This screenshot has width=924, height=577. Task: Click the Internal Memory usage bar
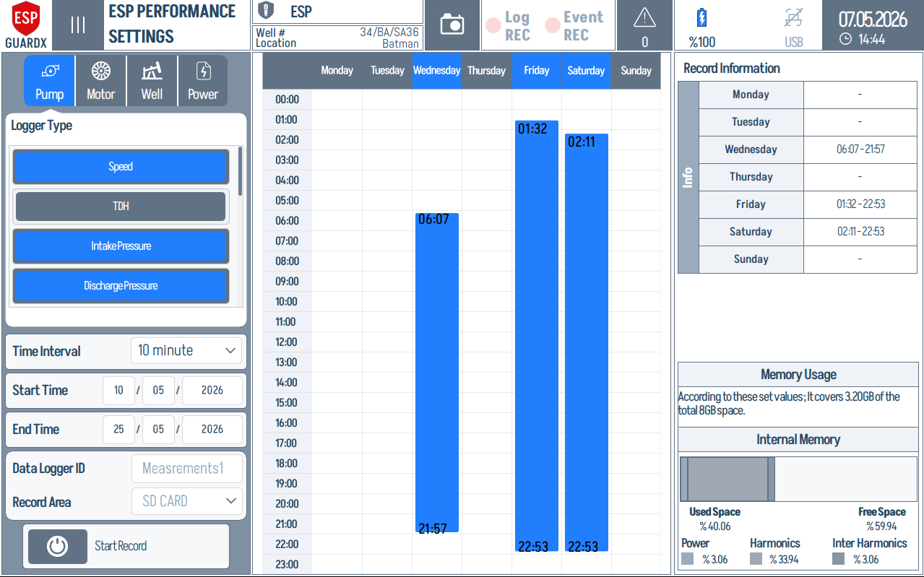[x=798, y=479]
